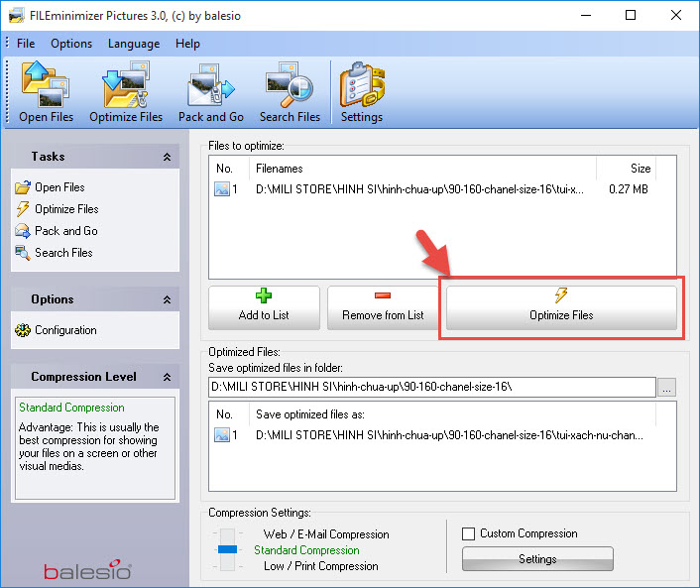Enable Custom Compression checkbox
This screenshot has height=588, width=700.
pyautogui.click(x=468, y=534)
